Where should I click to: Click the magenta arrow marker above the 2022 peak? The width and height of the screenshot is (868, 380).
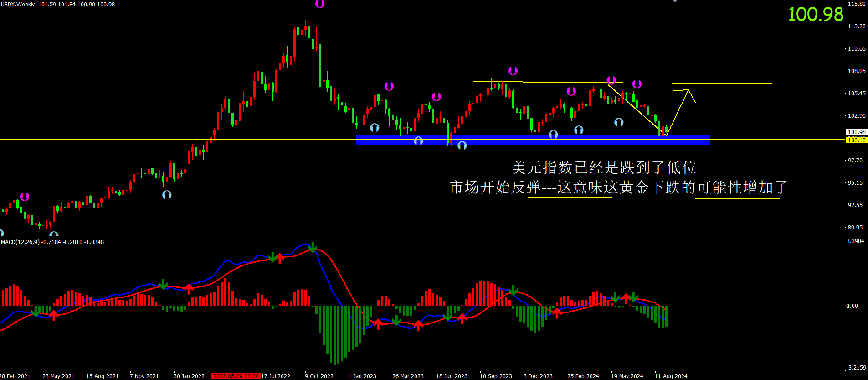pos(320,4)
